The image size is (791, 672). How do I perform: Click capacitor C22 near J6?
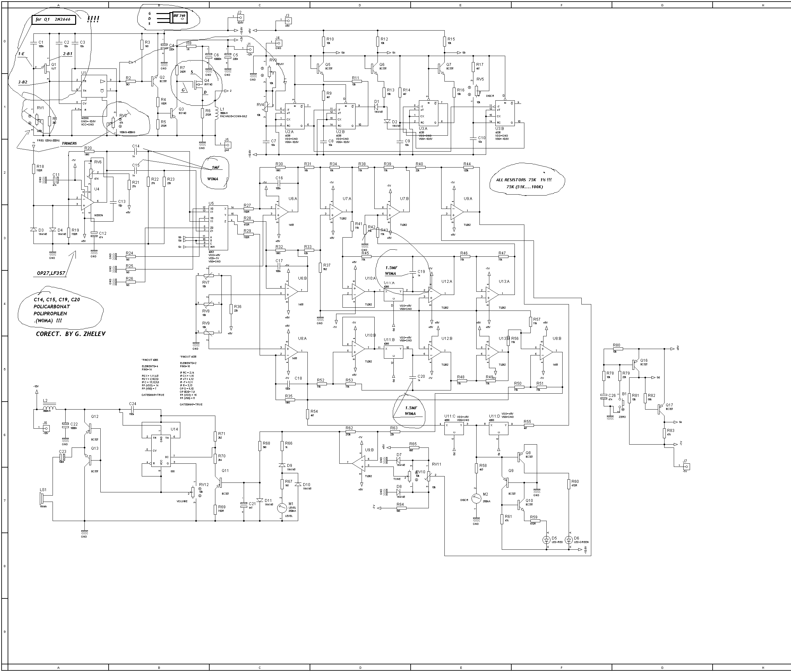click(x=65, y=425)
